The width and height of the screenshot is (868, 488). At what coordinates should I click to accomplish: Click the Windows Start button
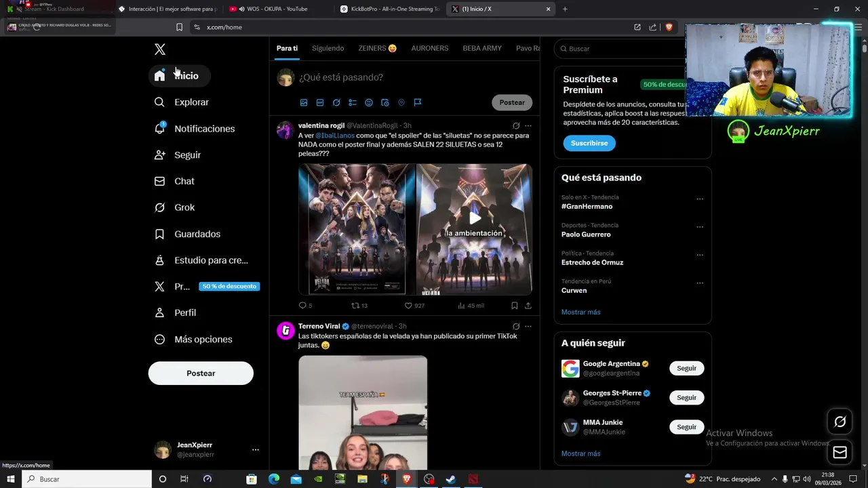(x=11, y=479)
